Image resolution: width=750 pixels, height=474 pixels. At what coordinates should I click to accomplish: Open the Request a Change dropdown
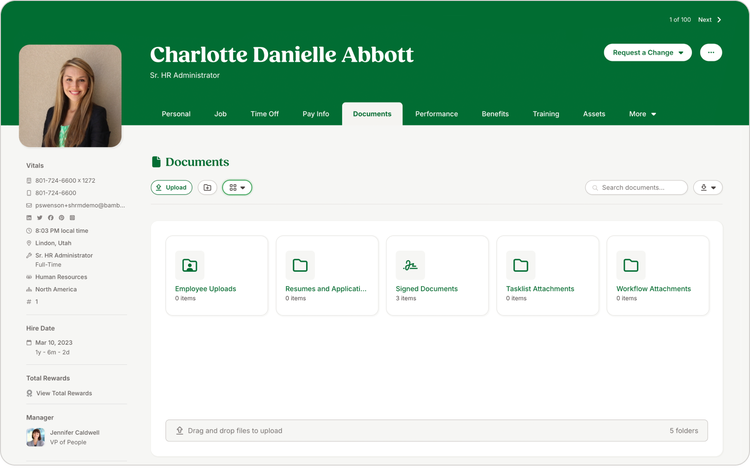coord(648,53)
